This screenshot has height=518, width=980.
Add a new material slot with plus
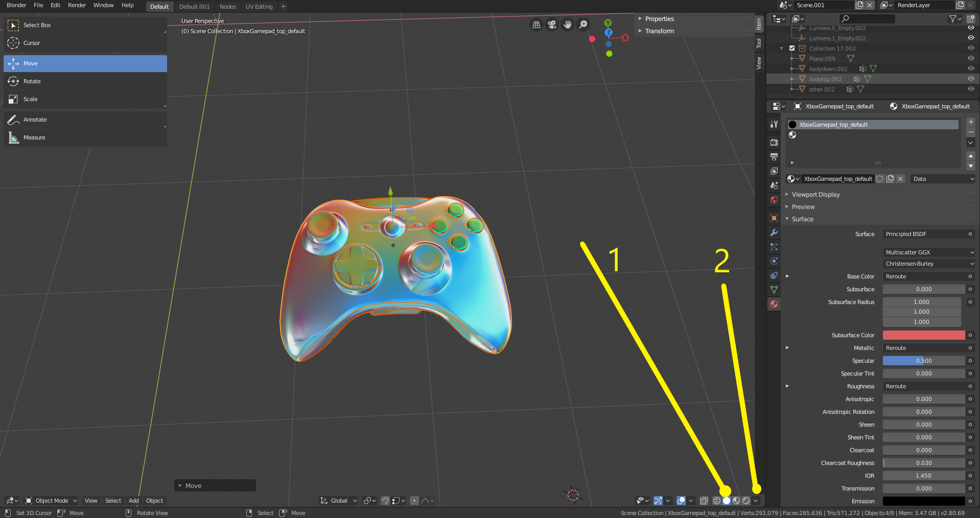pyautogui.click(x=971, y=122)
